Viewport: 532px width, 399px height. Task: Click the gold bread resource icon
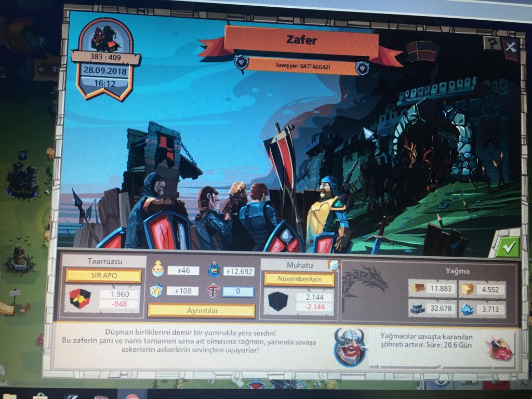point(467,289)
